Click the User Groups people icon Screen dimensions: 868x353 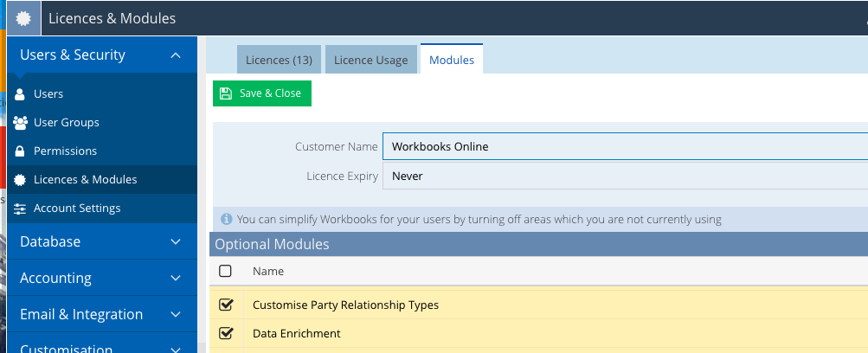pyautogui.click(x=20, y=122)
